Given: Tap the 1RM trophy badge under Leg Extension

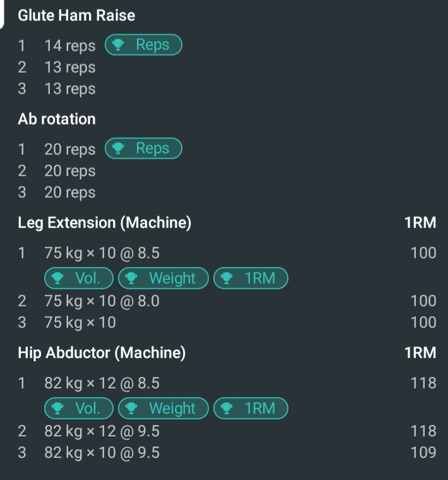Looking at the screenshot, I should pyautogui.click(x=251, y=279).
